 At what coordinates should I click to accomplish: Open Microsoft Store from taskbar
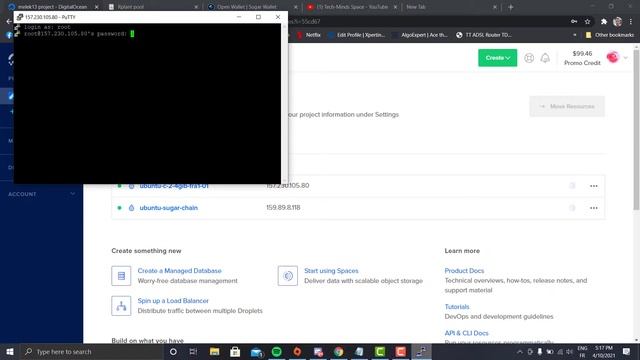pos(235,351)
